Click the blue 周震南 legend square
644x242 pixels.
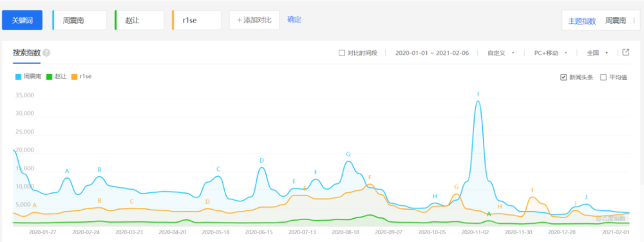click(18, 77)
